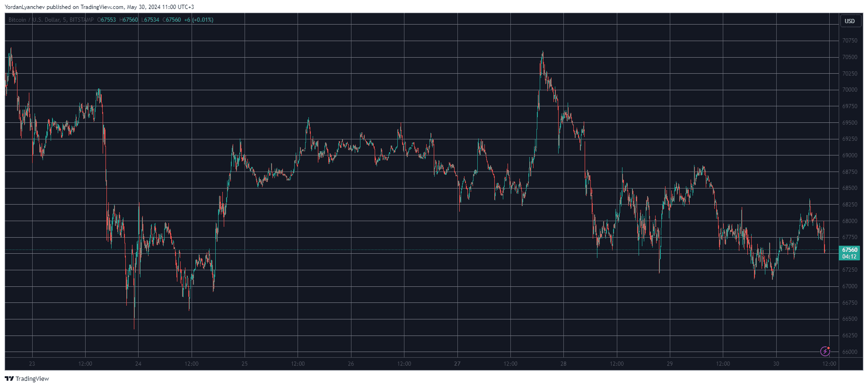This screenshot has width=868, height=387.
Task: Click the 69750 price axis label
Action: click(x=850, y=106)
